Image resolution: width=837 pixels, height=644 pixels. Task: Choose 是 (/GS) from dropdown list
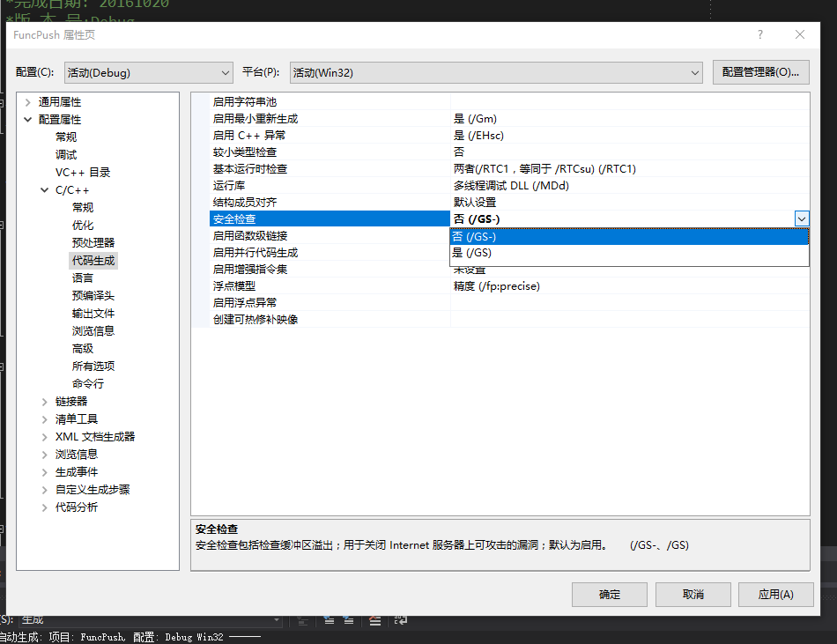629,252
